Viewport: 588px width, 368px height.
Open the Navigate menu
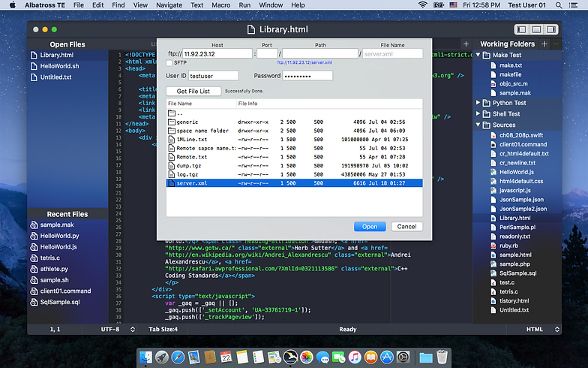(169, 5)
